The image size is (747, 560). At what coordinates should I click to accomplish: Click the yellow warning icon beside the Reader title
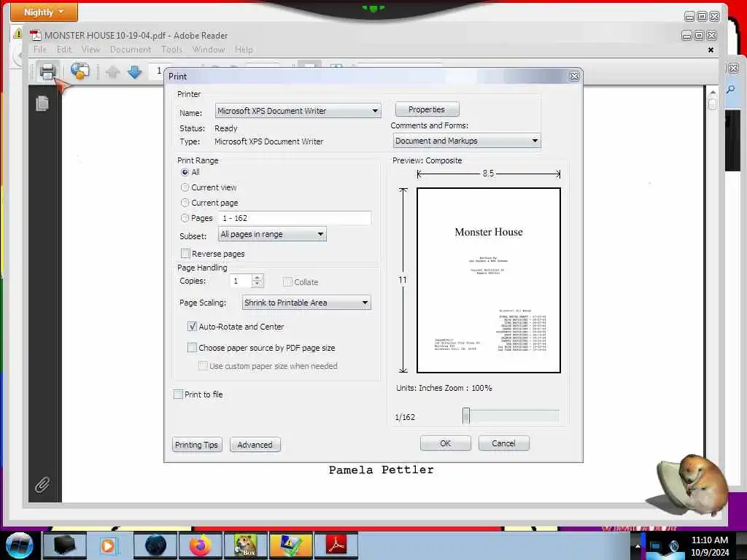pyautogui.click(x=18, y=34)
